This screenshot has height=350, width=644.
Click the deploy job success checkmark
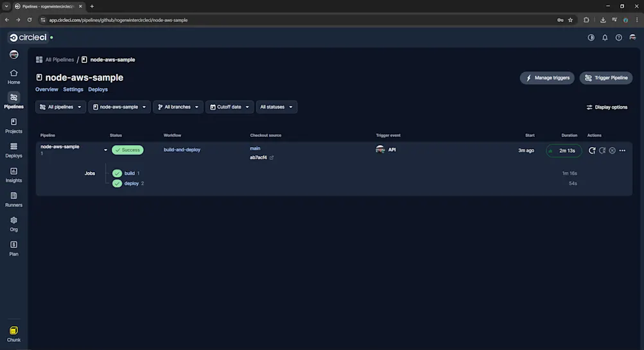117,183
